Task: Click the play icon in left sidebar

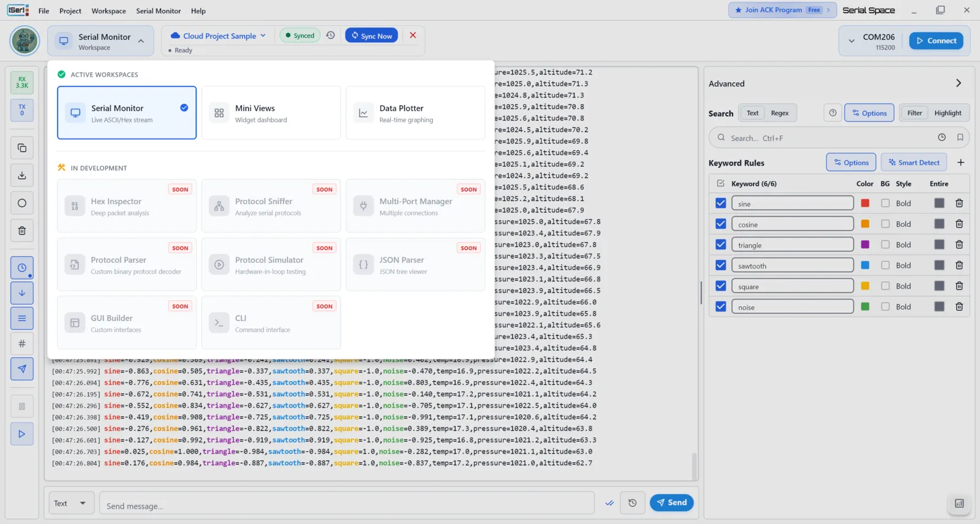Action: [x=22, y=434]
